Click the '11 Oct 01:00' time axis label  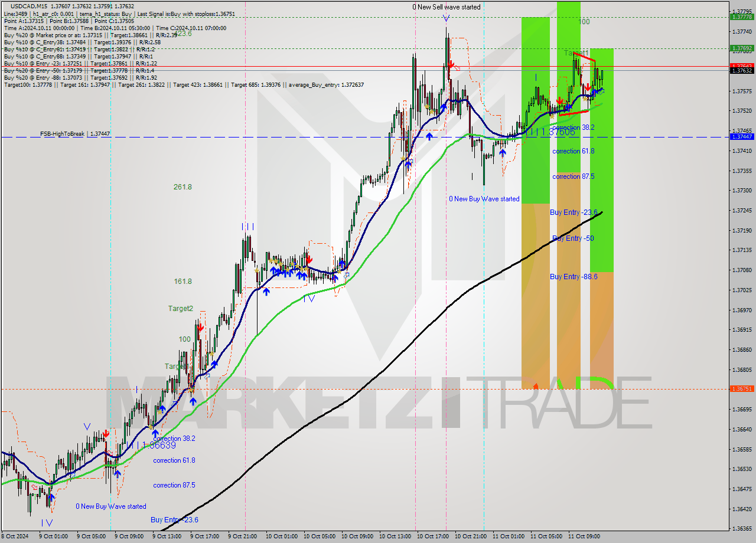pos(508,537)
